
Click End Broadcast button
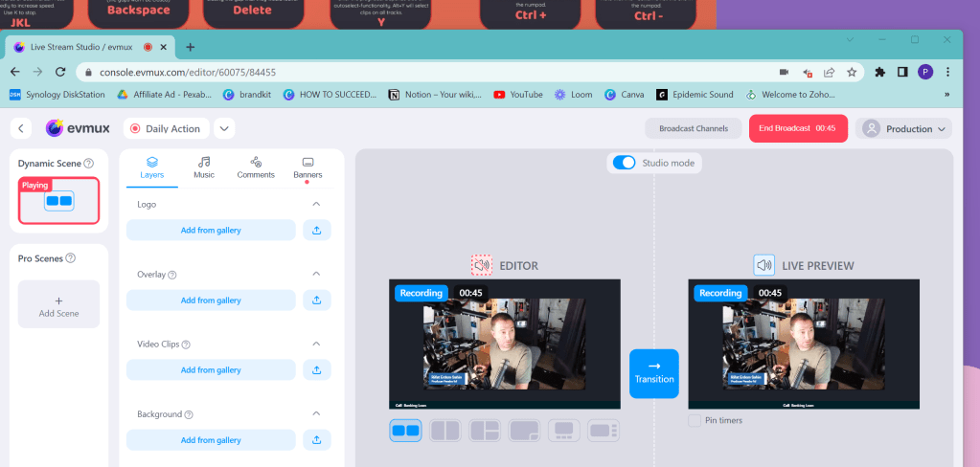point(798,128)
